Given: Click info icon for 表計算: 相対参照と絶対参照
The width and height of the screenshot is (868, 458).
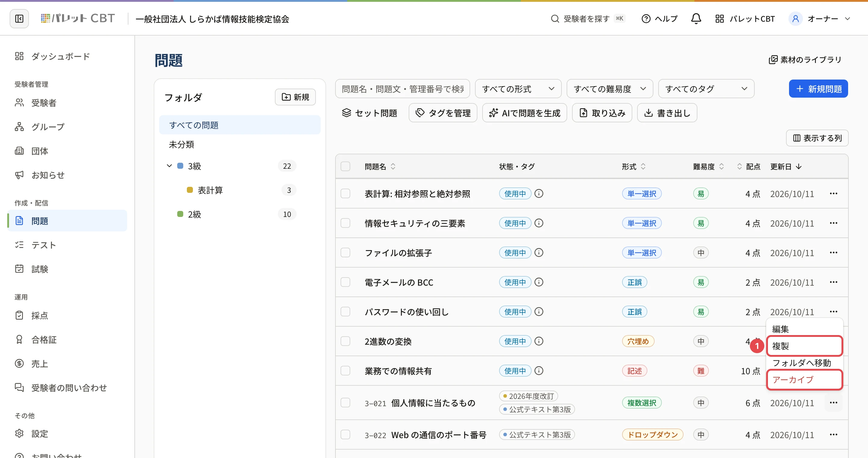Looking at the screenshot, I should point(539,194).
